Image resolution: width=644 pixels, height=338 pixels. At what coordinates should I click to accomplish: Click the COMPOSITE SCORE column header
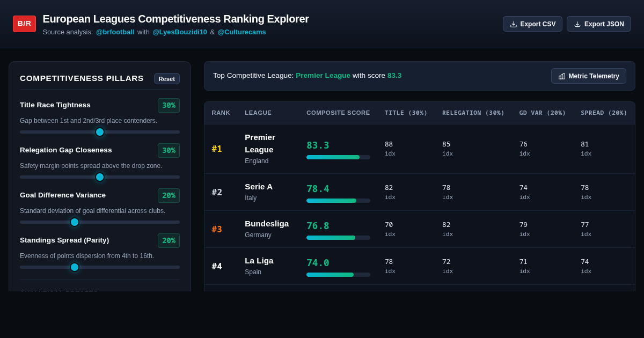[338, 113]
